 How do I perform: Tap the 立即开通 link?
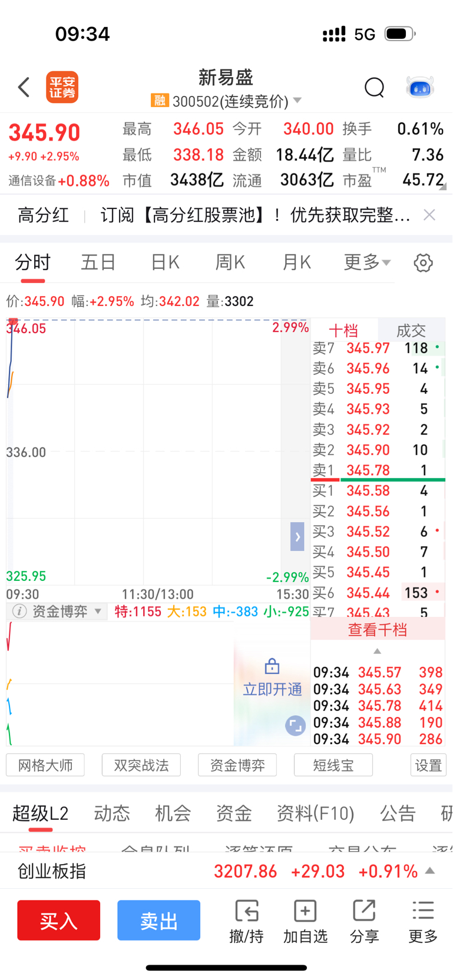[x=272, y=689]
